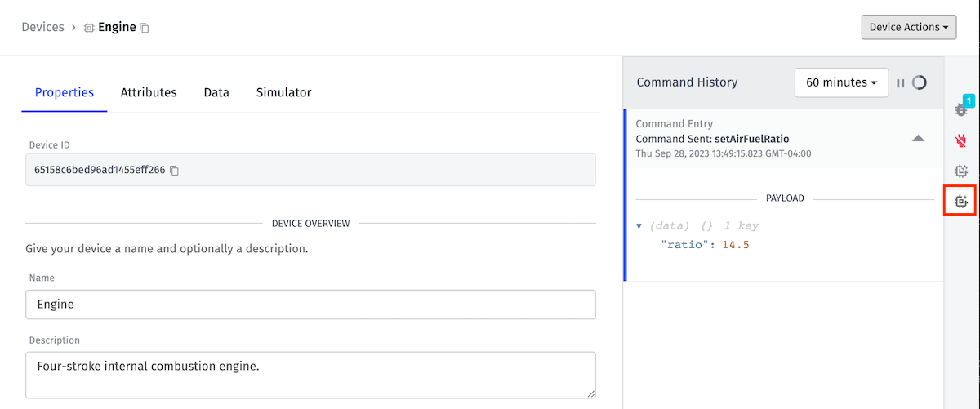Open the Device Actions dropdown
The height and width of the screenshot is (409, 980).
pos(909,27)
